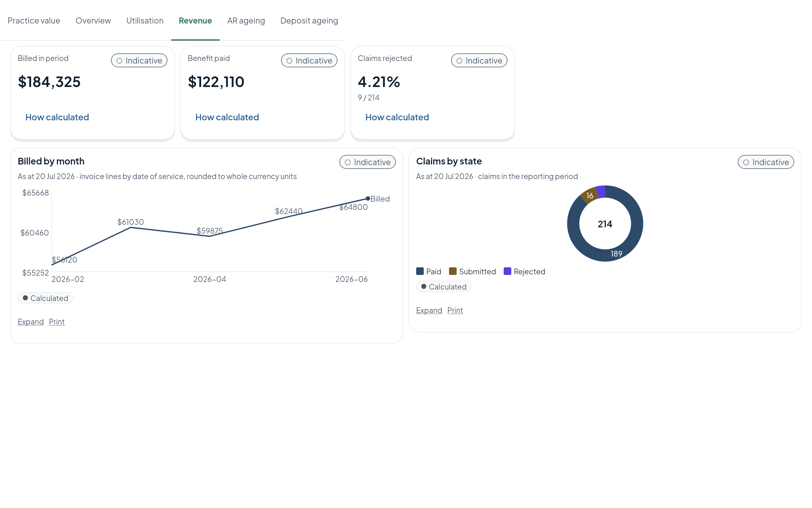Image resolution: width=812 pixels, height=508 pixels.
Task: Click Indicative badge on Claims rejected card
Action: pos(479,60)
